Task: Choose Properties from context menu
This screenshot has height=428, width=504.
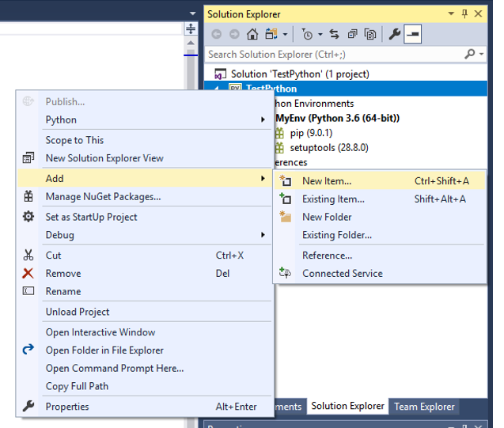Action: pyautogui.click(x=145, y=407)
